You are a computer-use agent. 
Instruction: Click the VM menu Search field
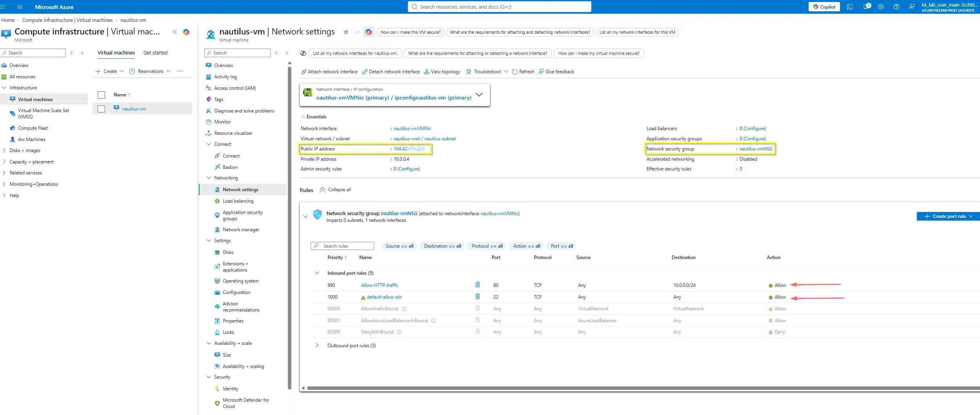pos(237,53)
